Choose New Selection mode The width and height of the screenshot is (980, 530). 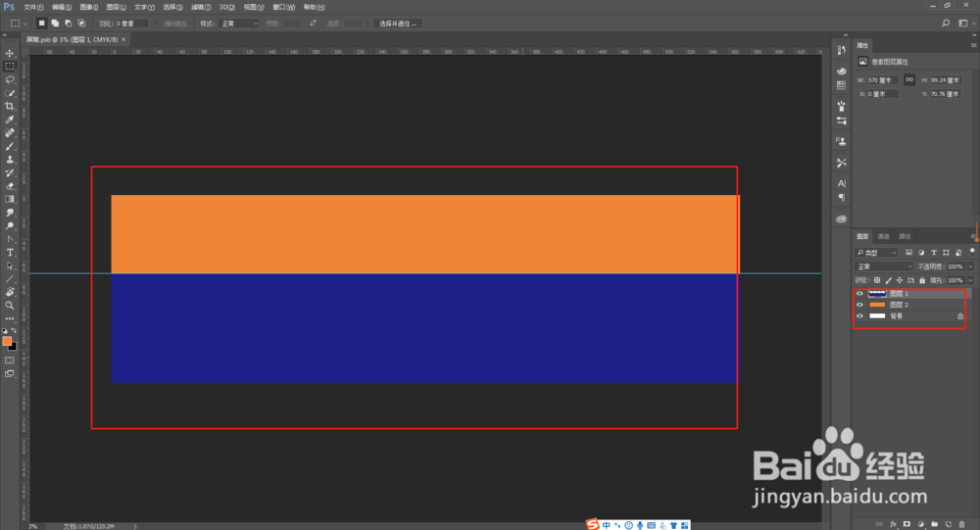click(41, 24)
